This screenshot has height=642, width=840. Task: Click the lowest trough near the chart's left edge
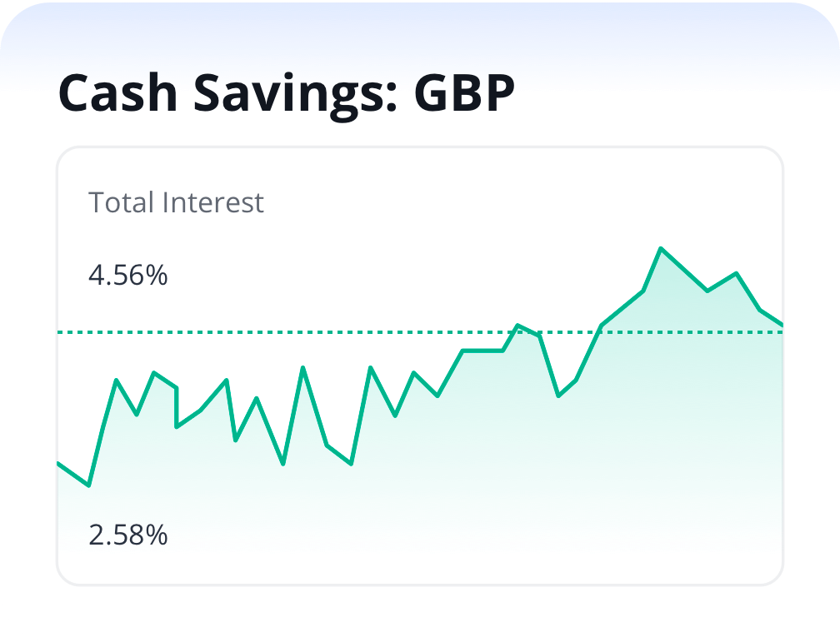point(89,485)
